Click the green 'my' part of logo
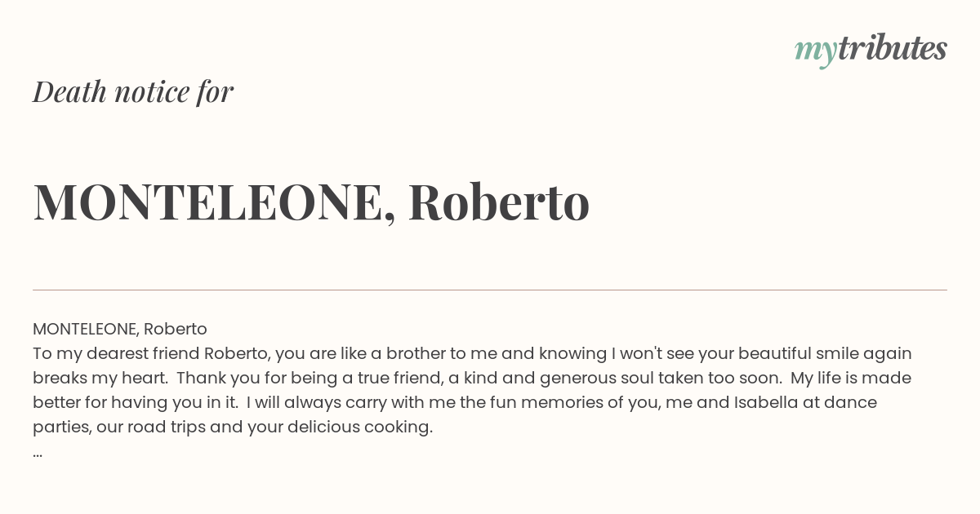 click(x=815, y=52)
